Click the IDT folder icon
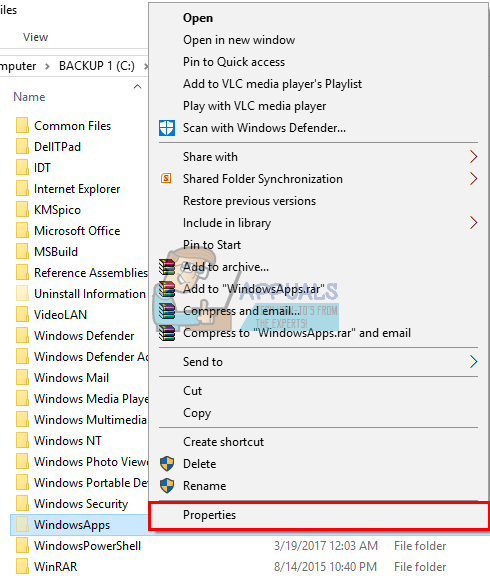The height and width of the screenshot is (576, 490). coord(22,167)
